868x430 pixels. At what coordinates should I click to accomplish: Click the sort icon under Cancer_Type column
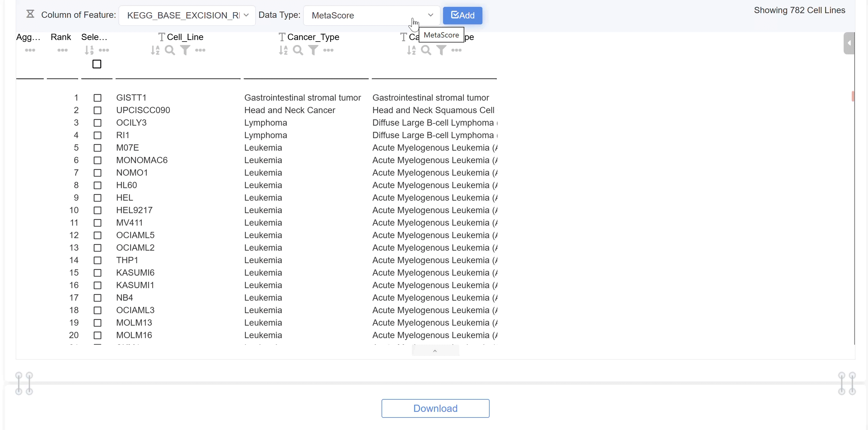[283, 50]
